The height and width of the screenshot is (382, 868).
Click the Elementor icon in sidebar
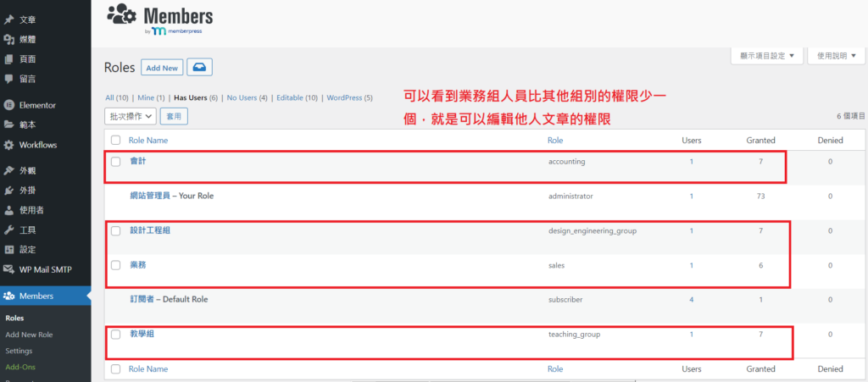(9, 105)
